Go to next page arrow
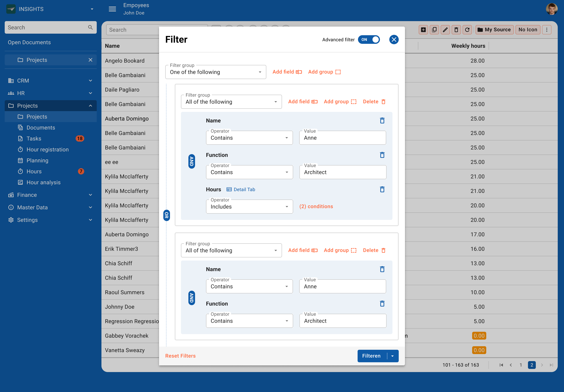Image resolution: width=564 pixels, height=392 pixels. tap(542, 365)
